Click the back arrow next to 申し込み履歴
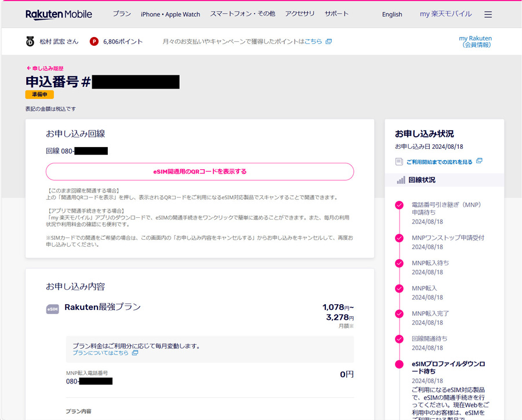Screen dimensions: 522x420 tap(28, 68)
